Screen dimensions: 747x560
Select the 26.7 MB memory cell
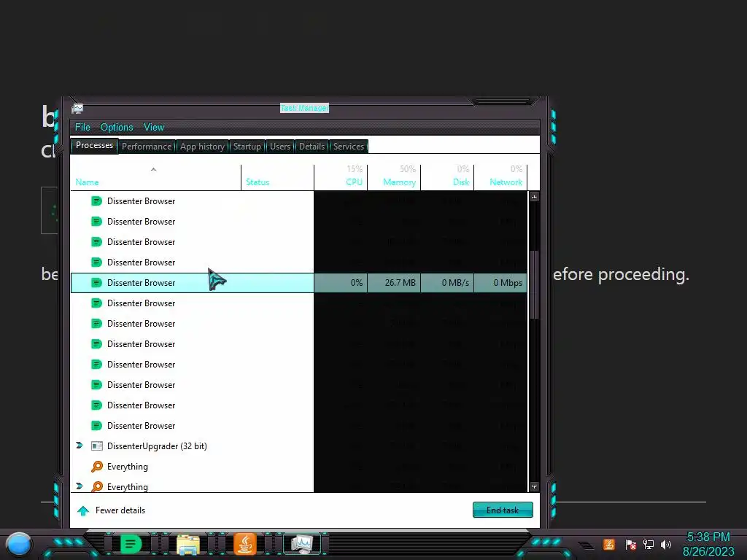click(394, 283)
